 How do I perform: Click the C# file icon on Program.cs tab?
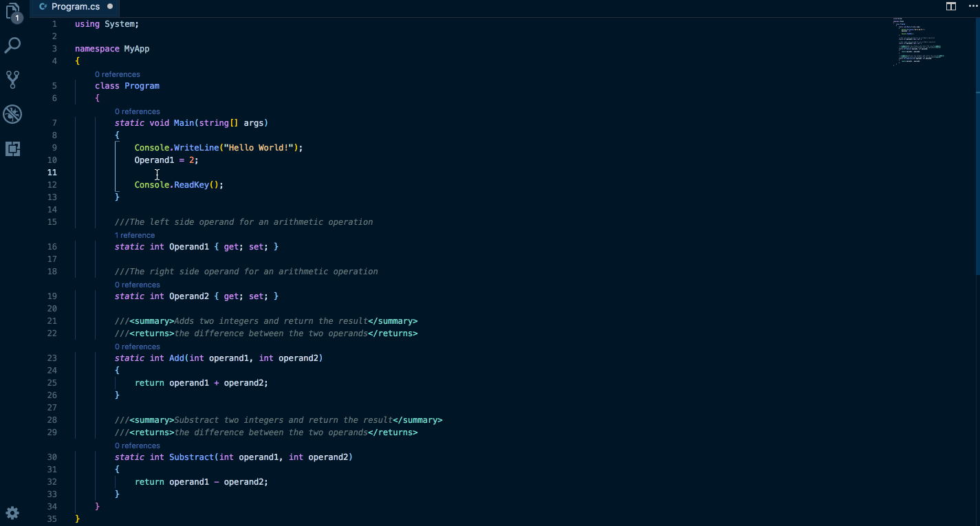(x=43, y=6)
